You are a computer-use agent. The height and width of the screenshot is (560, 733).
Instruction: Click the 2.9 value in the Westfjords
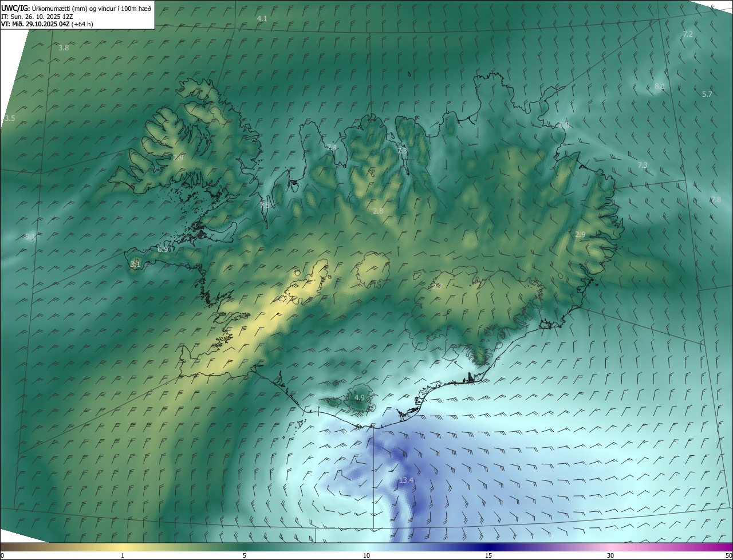pos(178,157)
